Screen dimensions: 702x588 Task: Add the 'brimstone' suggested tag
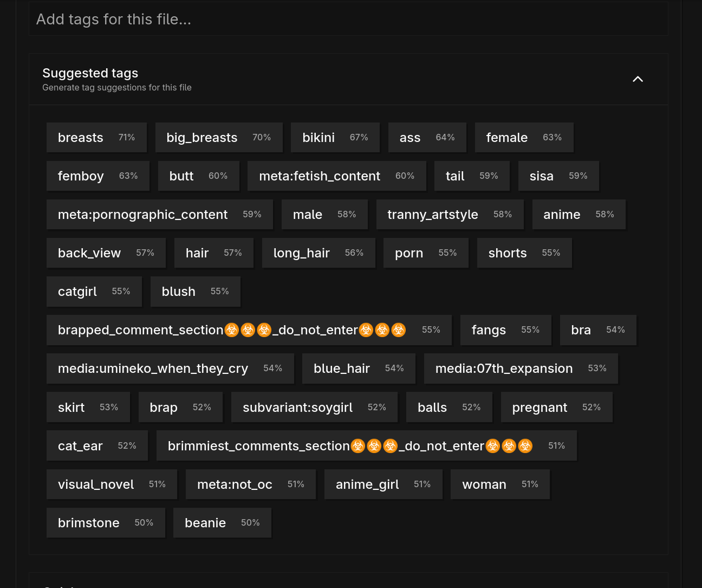pos(106,523)
